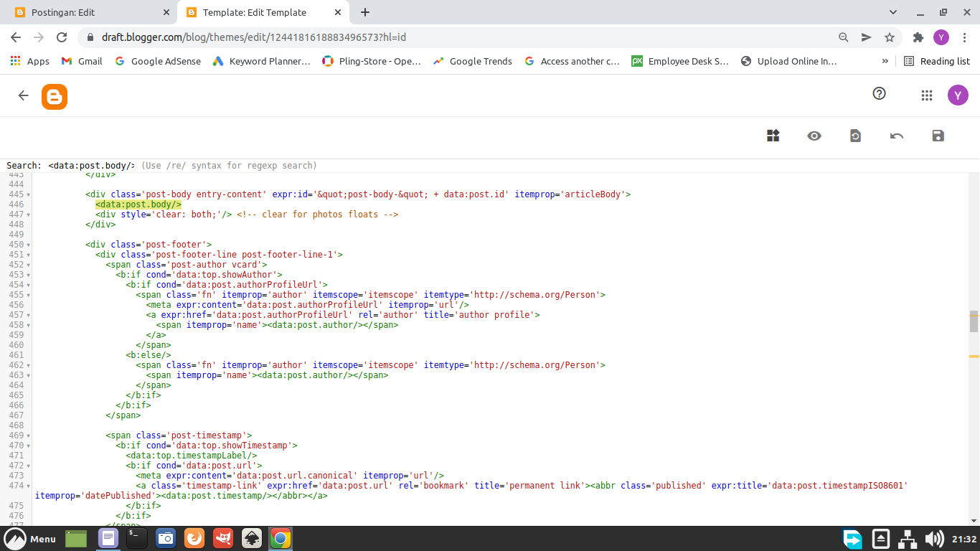The height and width of the screenshot is (551, 980).
Task: Click the 21:32 clock in system tray
Action: (x=964, y=539)
